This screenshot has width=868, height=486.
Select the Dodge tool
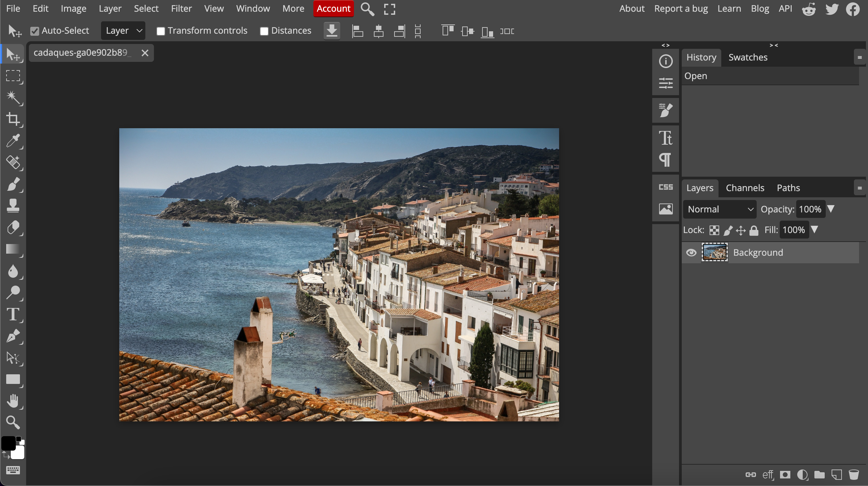(x=13, y=292)
